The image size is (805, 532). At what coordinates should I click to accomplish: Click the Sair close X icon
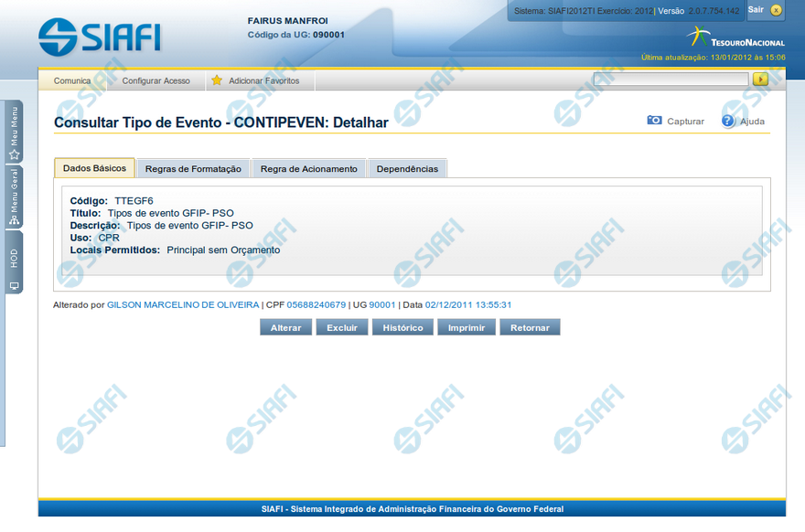(x=776, y=10)
